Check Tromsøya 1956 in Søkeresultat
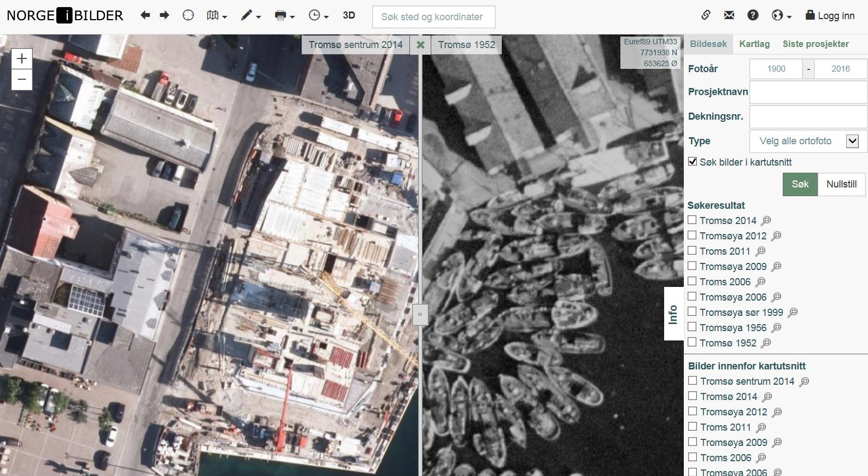 692,327
